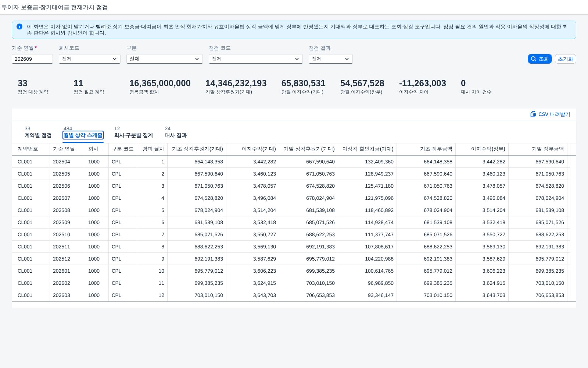Open the 회사코드 dropdown
588x368 pixels.
pos(90,59)
